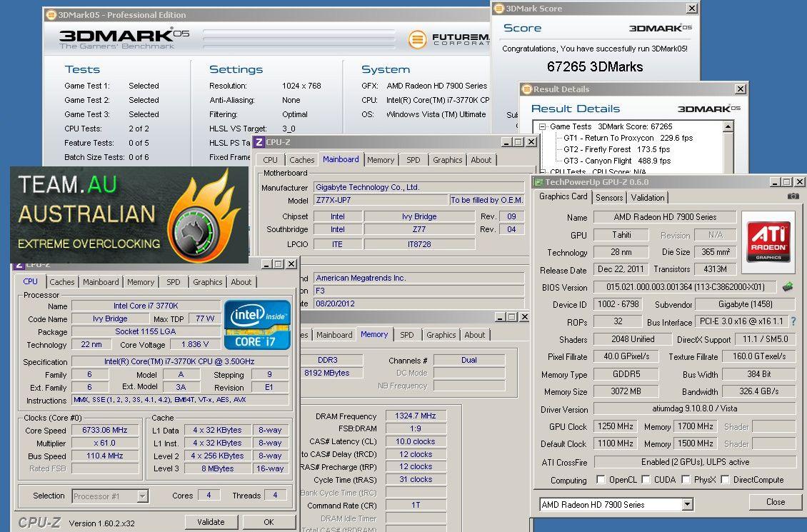Click the Core Voltage 1.836 V value

[x=194, y=344]
